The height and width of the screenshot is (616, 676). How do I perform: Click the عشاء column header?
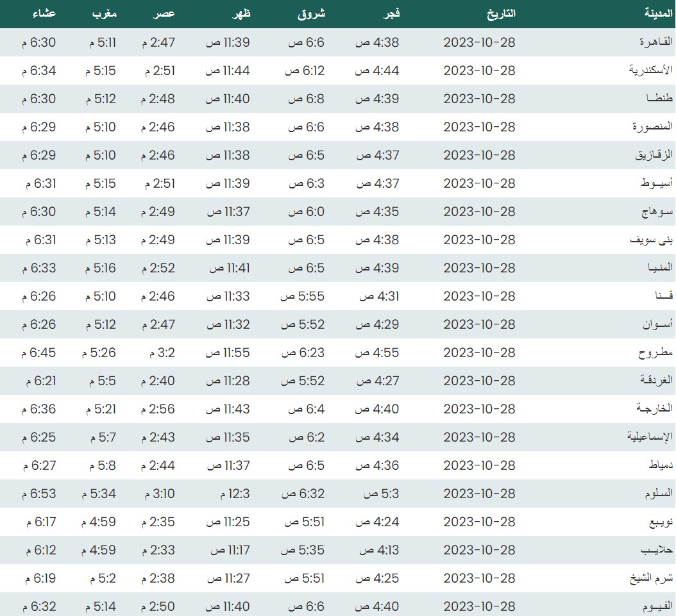coord(44,13)
